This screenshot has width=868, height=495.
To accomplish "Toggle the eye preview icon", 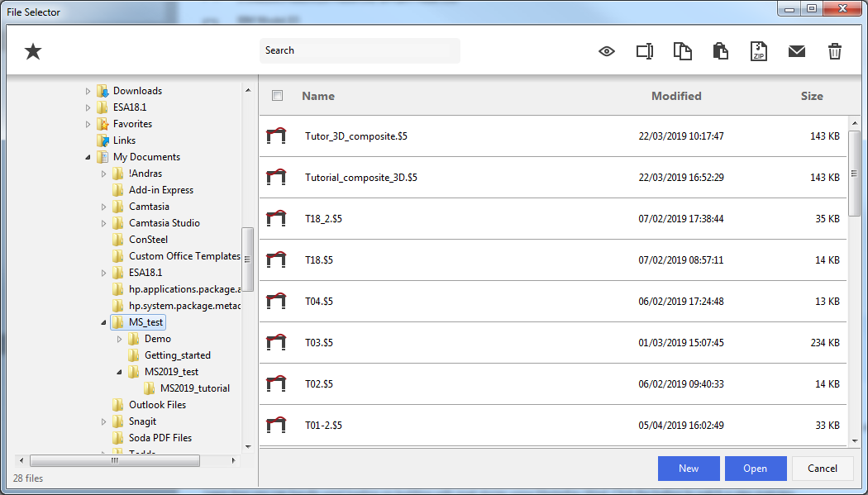I will [607, 51].
